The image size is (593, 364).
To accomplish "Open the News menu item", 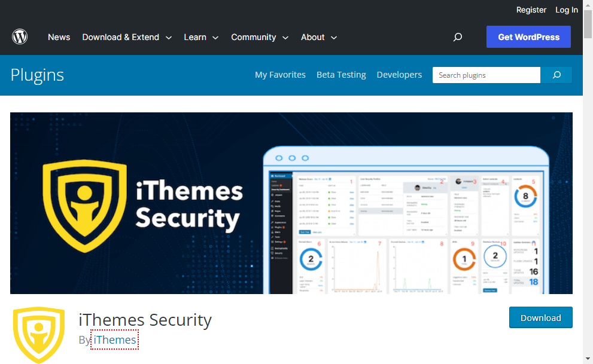I will tap(59, 37).
